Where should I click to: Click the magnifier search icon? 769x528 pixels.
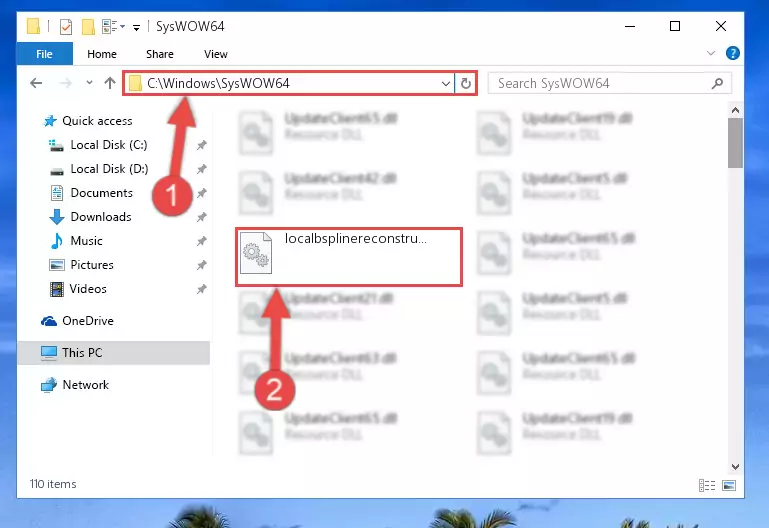pyautogui.click(x=718, y=83)
